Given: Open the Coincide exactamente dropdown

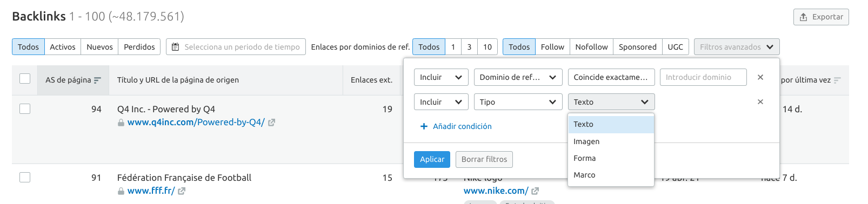Looking at the screenshot, I should pyautogui.click(x=611, y=77).
